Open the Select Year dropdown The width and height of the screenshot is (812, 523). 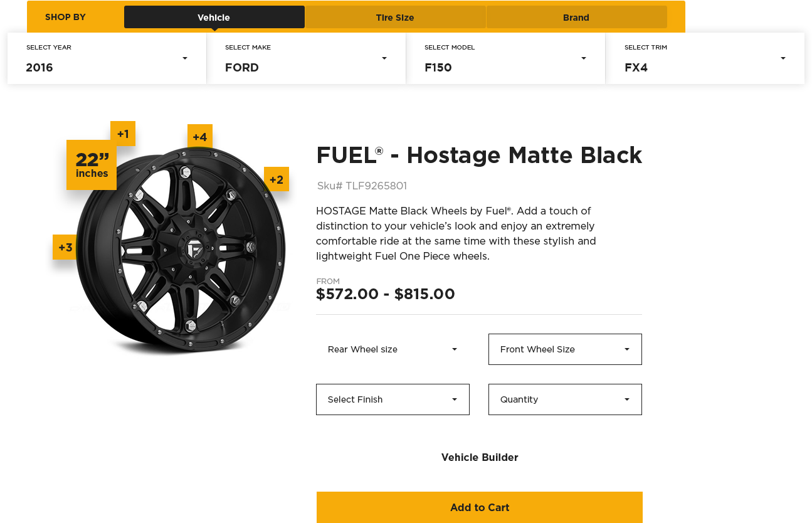(107, 58)
